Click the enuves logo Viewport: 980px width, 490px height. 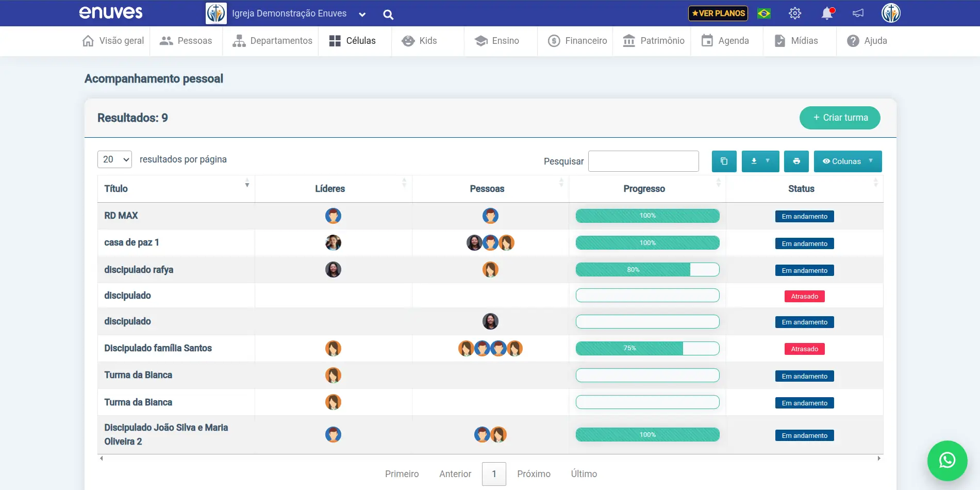111,12
